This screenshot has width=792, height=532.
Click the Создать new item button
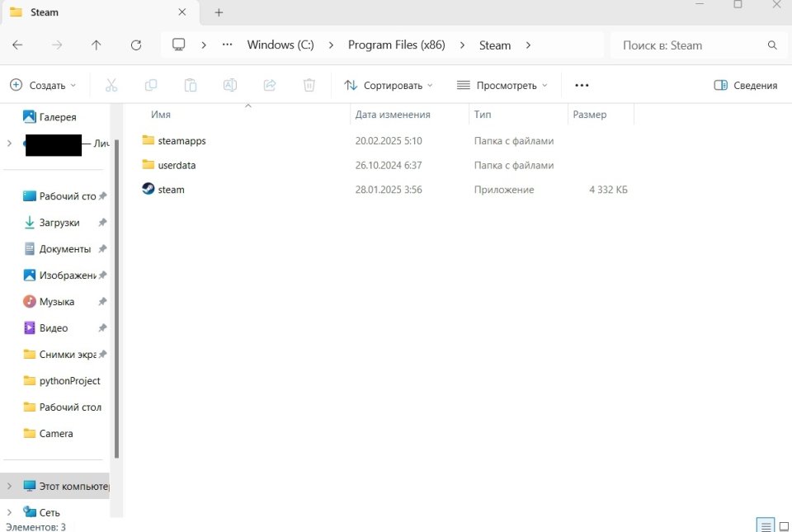(x=43, y=85)
